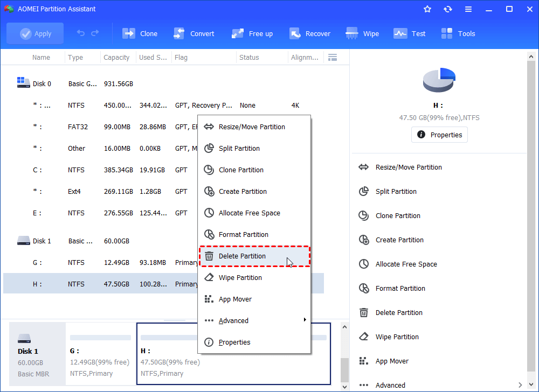Click the Free up toolbar icon
The height and width of the screenshot is (392, 539).
(x=252, y=33)
